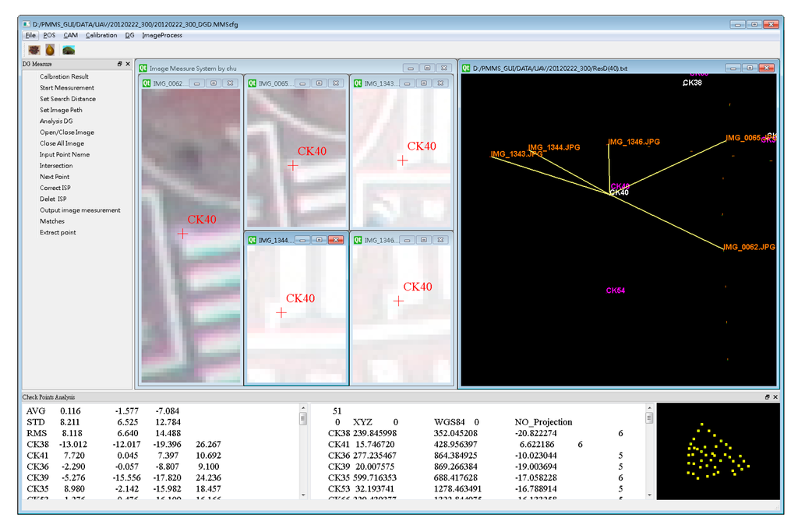Click IMG_0062.JPG label in the 3D view
Image resolution: width=798 pixels, height=532 pixels.
[x=749, y=247]
